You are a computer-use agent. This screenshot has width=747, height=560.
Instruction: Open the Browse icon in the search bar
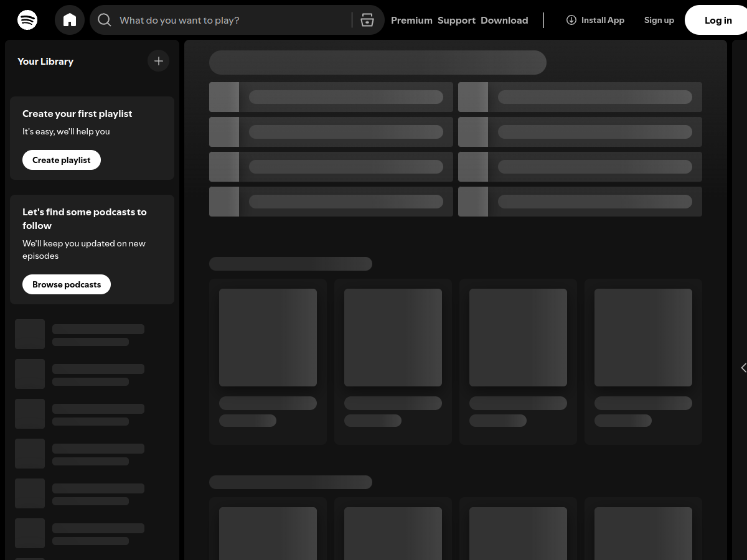[367, 20]
